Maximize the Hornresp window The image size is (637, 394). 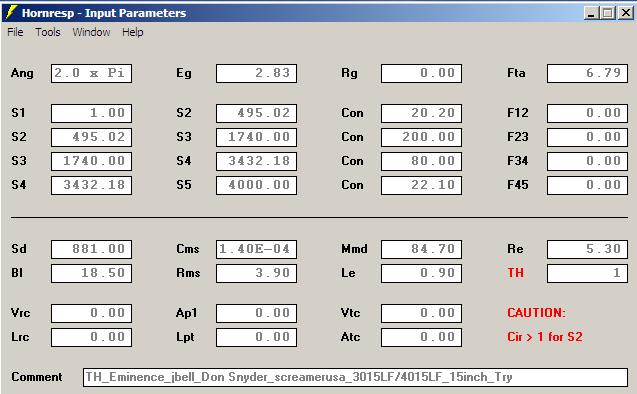(608, 13)
